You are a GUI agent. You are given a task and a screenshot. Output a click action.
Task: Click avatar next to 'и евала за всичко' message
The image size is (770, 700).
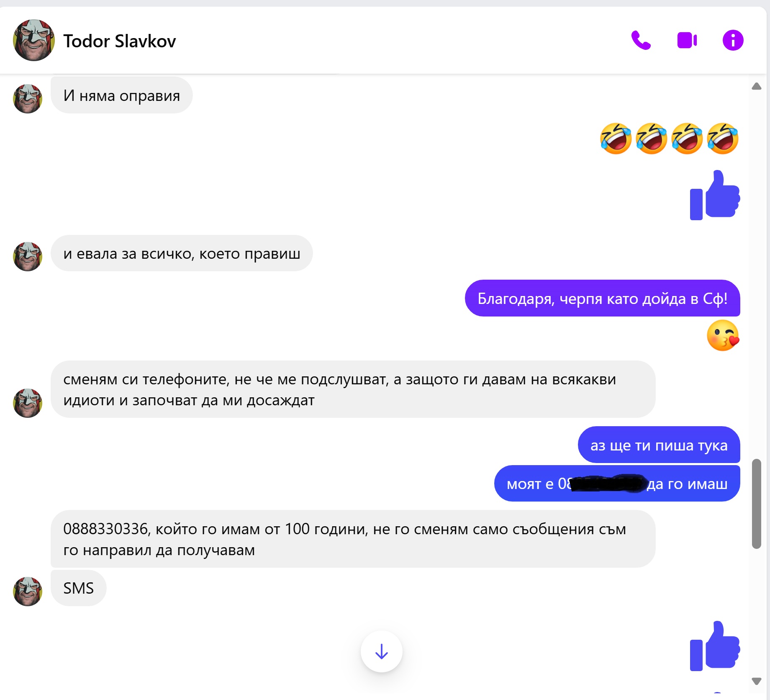pos(28,257)
